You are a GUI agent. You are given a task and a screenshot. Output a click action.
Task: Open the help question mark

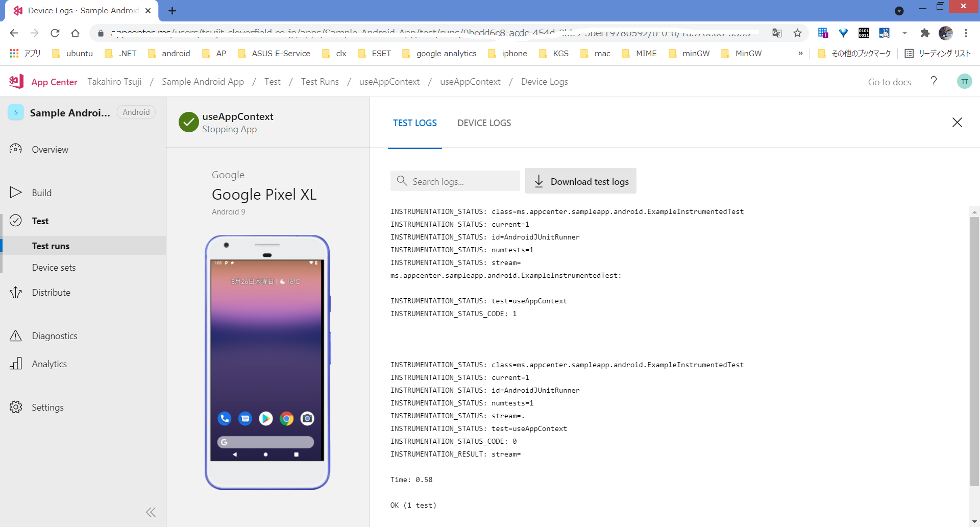(934, 82)
